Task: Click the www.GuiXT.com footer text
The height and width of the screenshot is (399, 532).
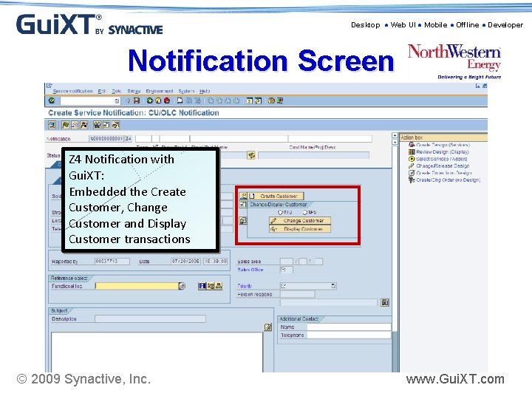Action: tap(455, 379)
